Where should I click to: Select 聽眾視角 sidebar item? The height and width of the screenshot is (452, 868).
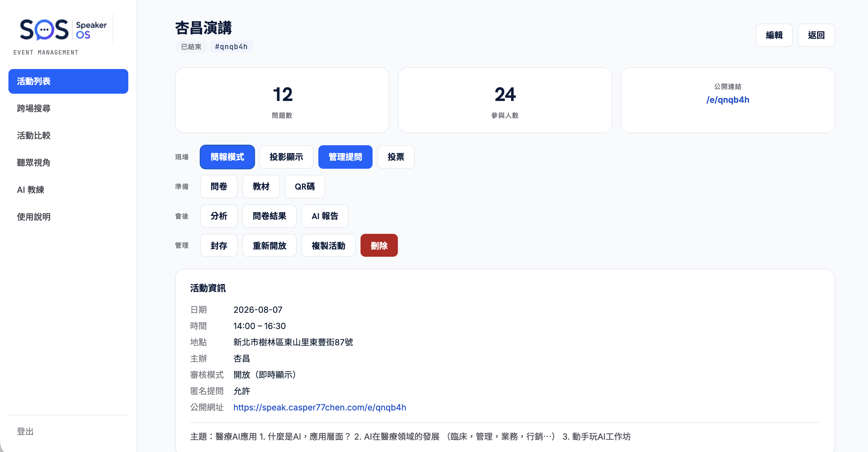click(x=68, y=163)
